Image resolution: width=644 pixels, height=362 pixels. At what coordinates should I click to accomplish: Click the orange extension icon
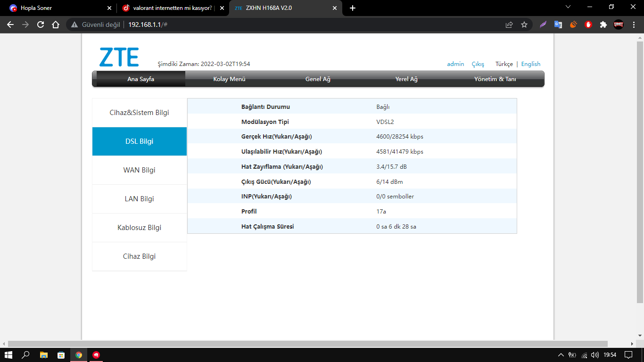click(573, 25)
